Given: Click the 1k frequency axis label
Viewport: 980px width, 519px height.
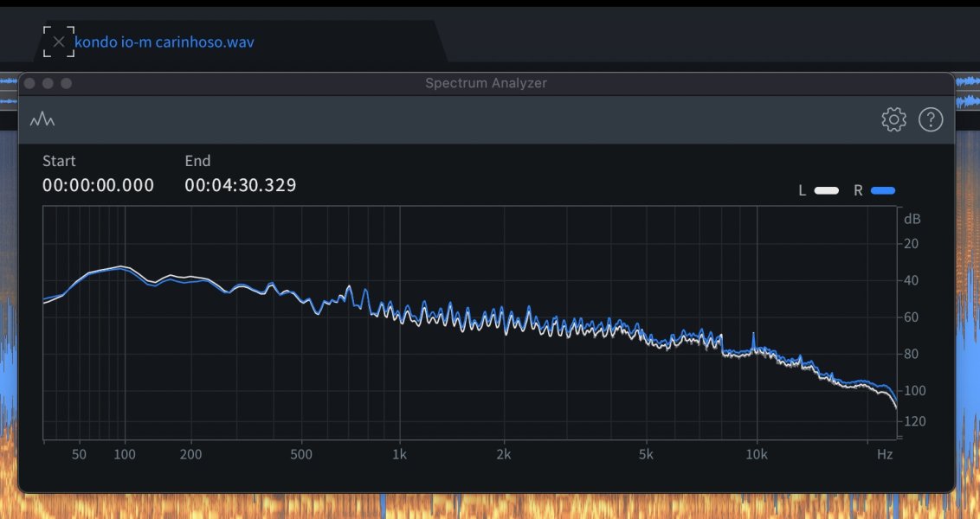Looking at the screenshot, I should (x=399, y=454).
